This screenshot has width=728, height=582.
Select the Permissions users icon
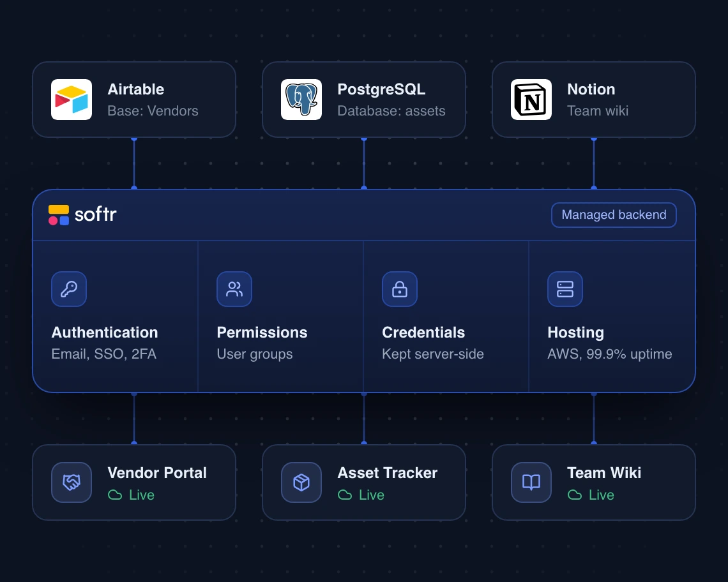(234, 289)
